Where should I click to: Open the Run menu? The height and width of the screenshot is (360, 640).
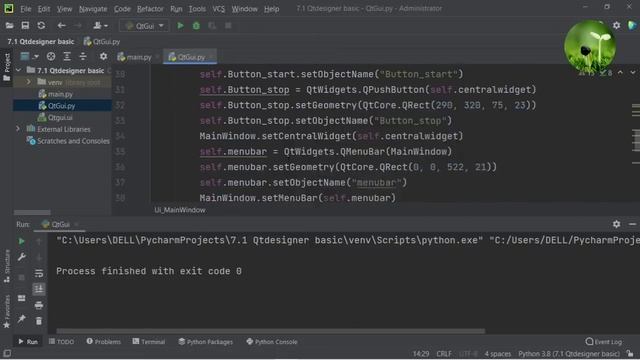tap(176, 9)
